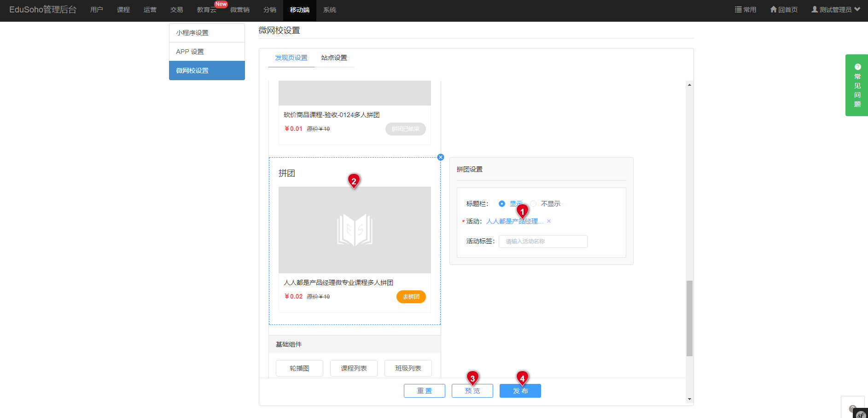Screen dimensions: 868x418
Task: Open the 教育云 navigation menu
Action: click(x=206, y=10)
